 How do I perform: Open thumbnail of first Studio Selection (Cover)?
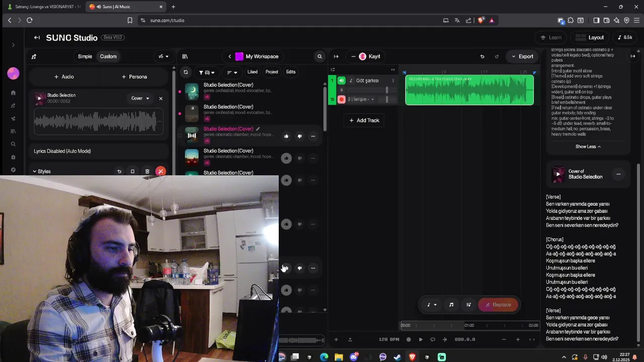pyautogui.click(x=192, y=92)
